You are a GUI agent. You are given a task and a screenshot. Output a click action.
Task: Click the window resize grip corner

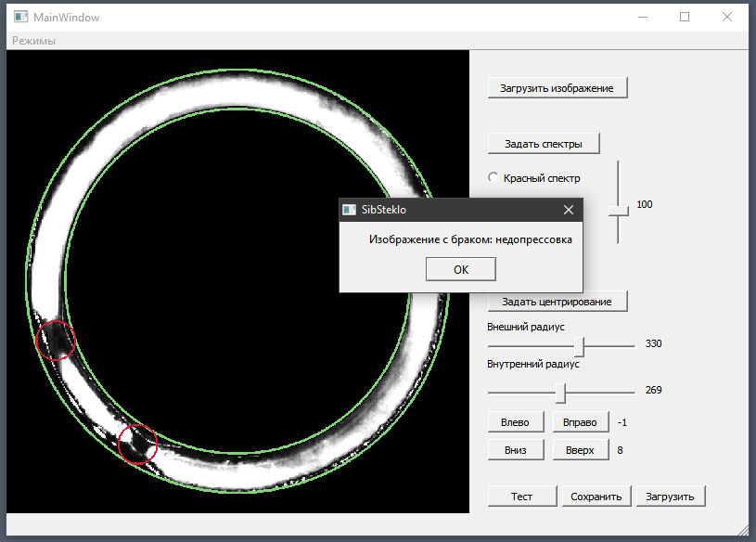point(743,530)
